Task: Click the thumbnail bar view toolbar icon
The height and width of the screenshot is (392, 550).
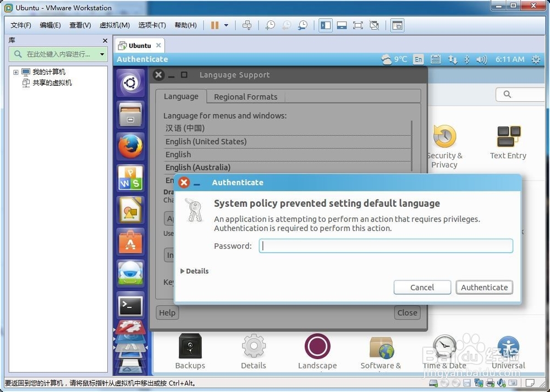Action: (342, 25)
